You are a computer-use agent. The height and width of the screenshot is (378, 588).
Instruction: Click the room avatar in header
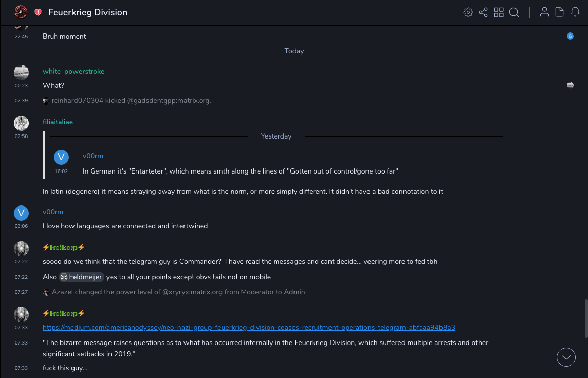pos(21,12)
